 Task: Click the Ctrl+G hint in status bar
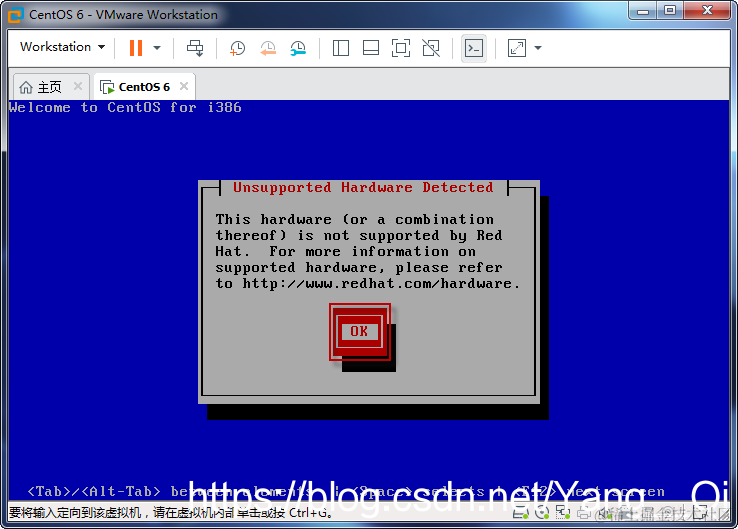[x=307, y=513]
